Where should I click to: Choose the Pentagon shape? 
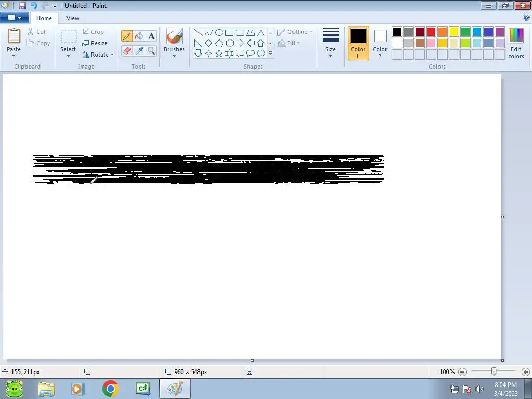tap(219, 43)
